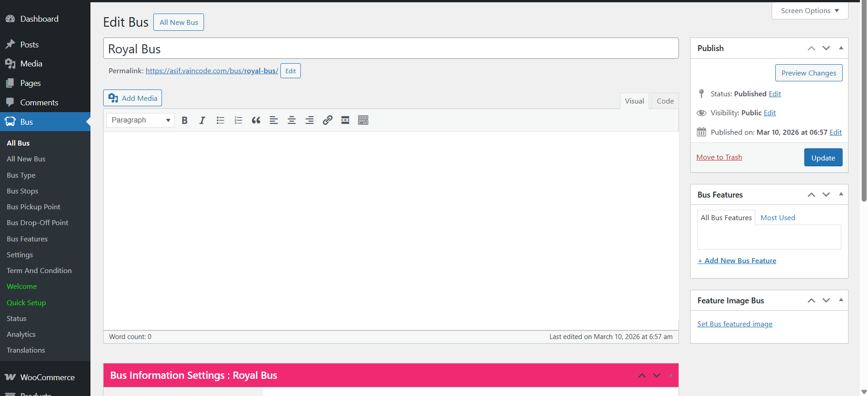Viewport: 868px width, 396px height.
Task: Apply italic formatting in editor
Action: pos(202,120)
